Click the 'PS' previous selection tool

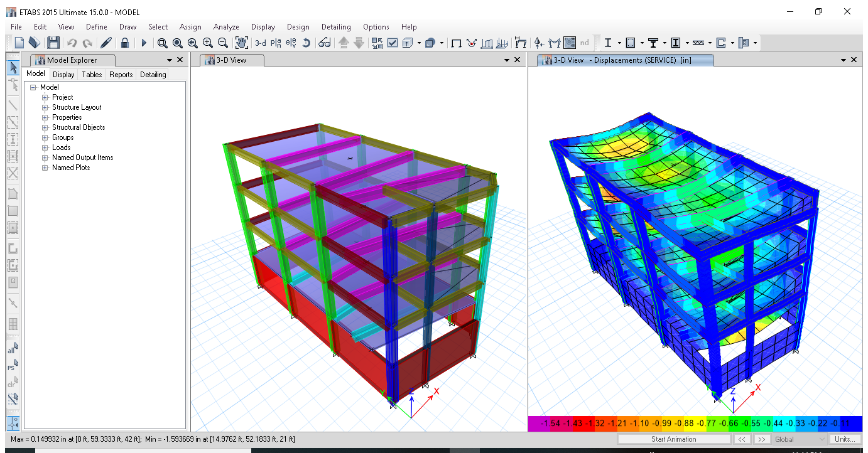click(13, 365)
